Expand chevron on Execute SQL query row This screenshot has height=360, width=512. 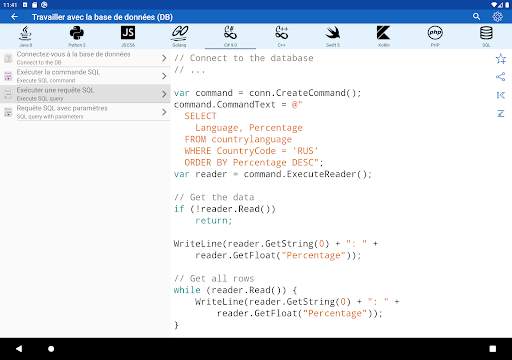click(164, 94)
